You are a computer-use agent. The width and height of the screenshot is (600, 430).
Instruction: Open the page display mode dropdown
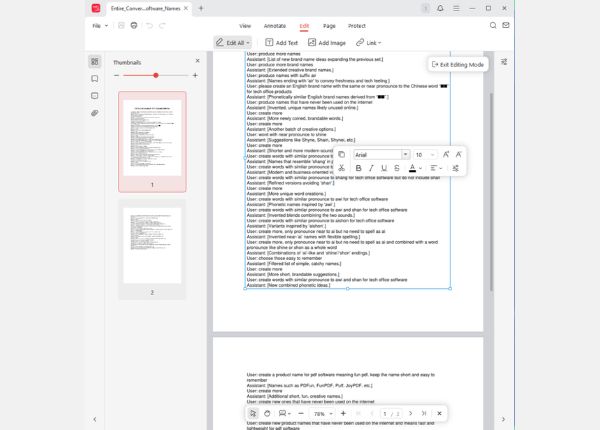[x=284, y=413]
